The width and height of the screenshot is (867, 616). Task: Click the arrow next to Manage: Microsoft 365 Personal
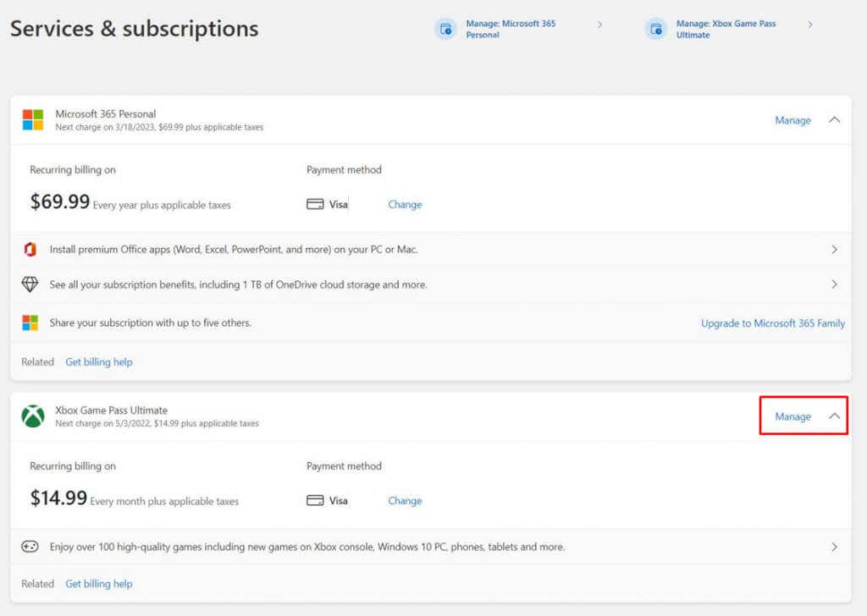coord(600,25)
